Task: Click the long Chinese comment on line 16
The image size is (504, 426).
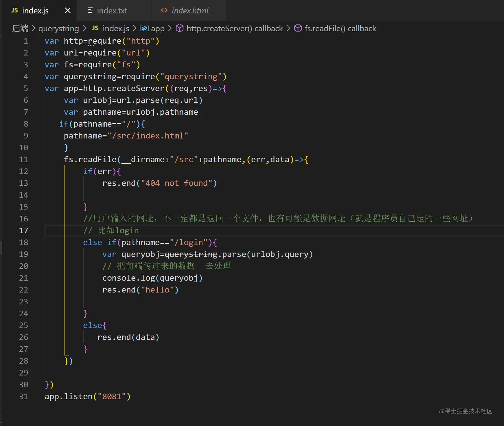Action: 278,219
